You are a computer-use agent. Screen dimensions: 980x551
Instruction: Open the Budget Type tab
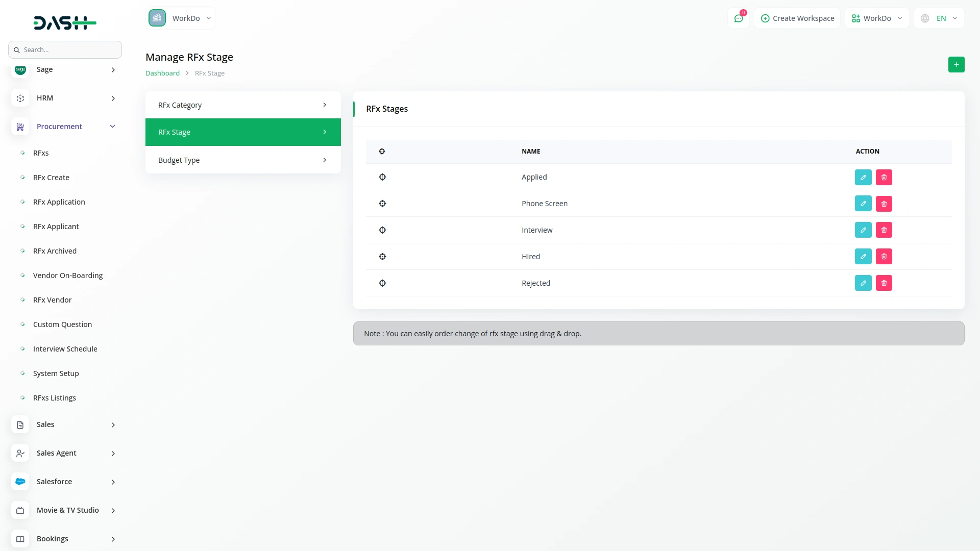tap(243, 160)
